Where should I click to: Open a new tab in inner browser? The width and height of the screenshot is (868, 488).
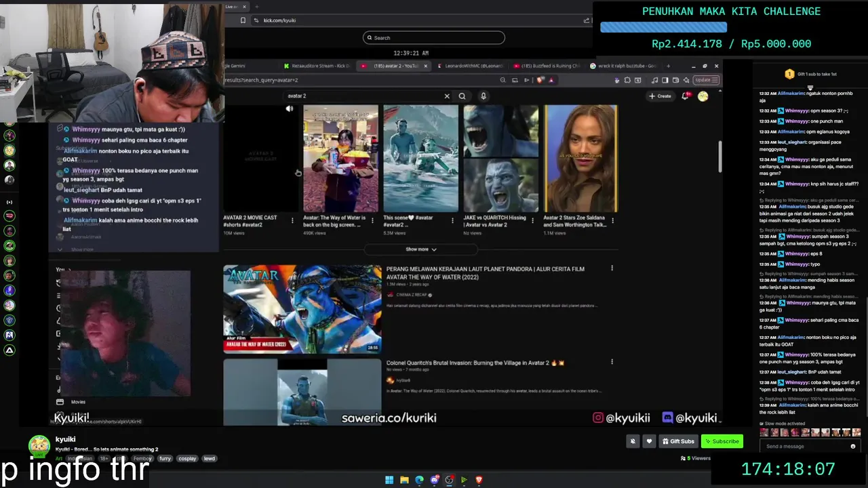tap(669, 66)
